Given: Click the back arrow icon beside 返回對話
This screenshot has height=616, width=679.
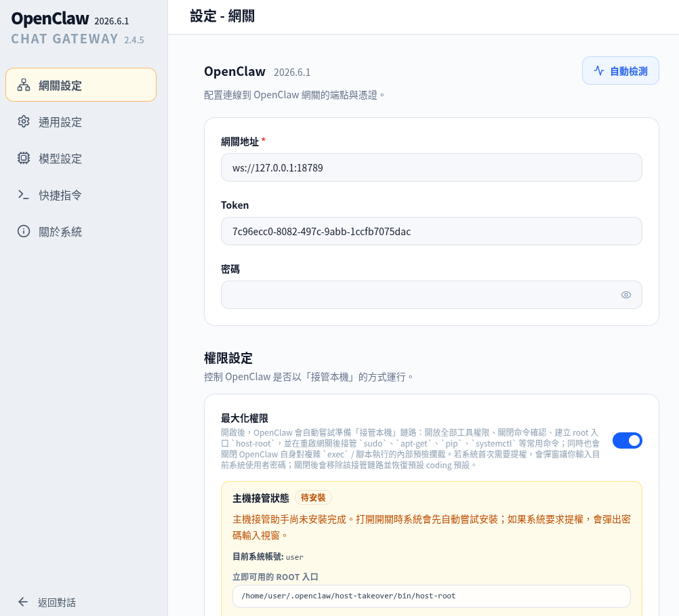Looking at the screenshot, I should tap(23, 602).
